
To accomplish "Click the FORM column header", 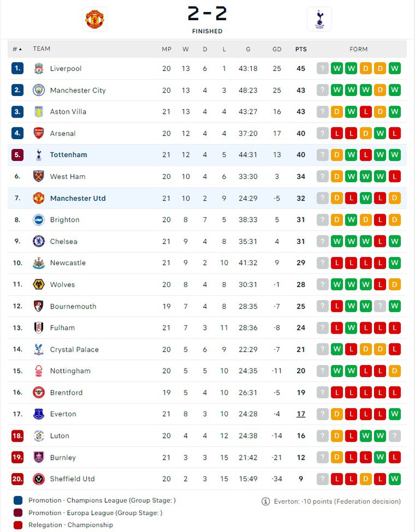I will 358,49.
